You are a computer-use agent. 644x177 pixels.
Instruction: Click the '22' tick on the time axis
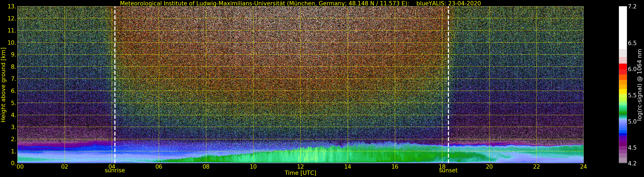pyautogui.click(x=536, y=167)
